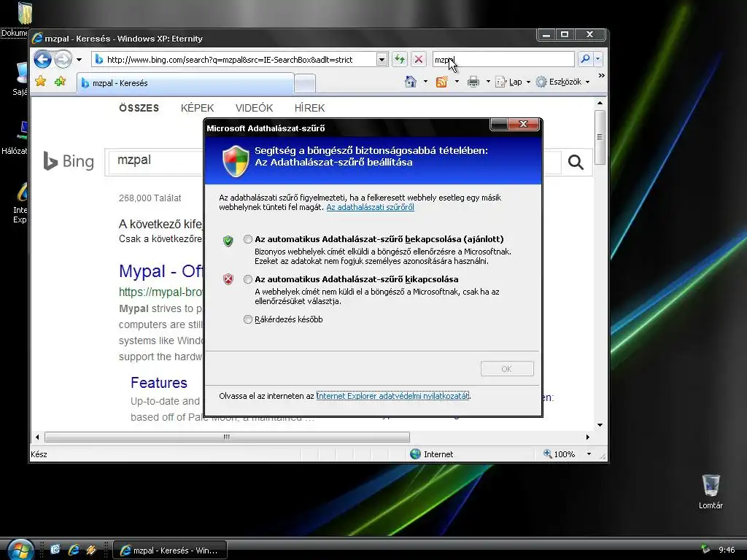
Task: Click the 'mzpal - Keresés' taskbar button
Action: (x=169, y=550)
